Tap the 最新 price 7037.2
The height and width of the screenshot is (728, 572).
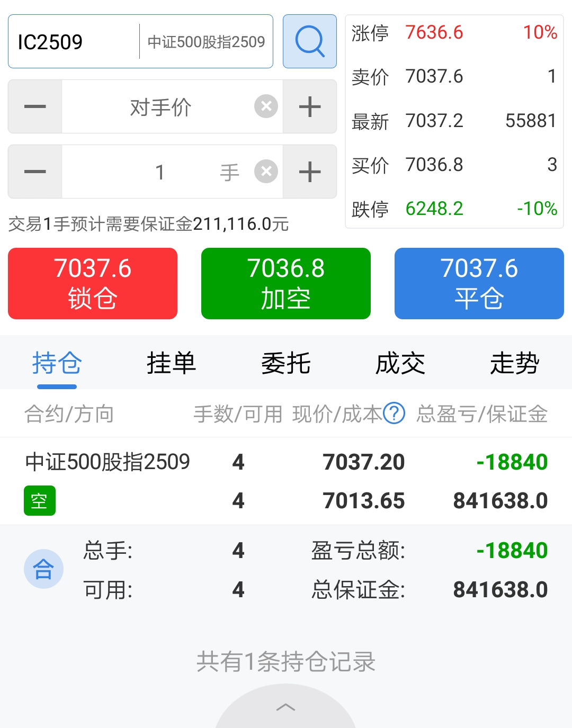pos(434,121)
